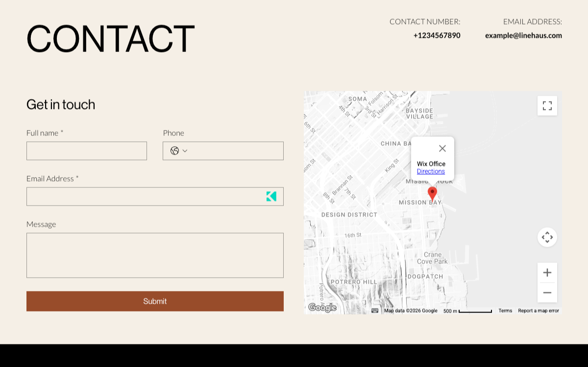The width and height of the screenshot is (588, 367).
Task: Click the 'CONTACT' page title
Action: (x=111, y=38)
